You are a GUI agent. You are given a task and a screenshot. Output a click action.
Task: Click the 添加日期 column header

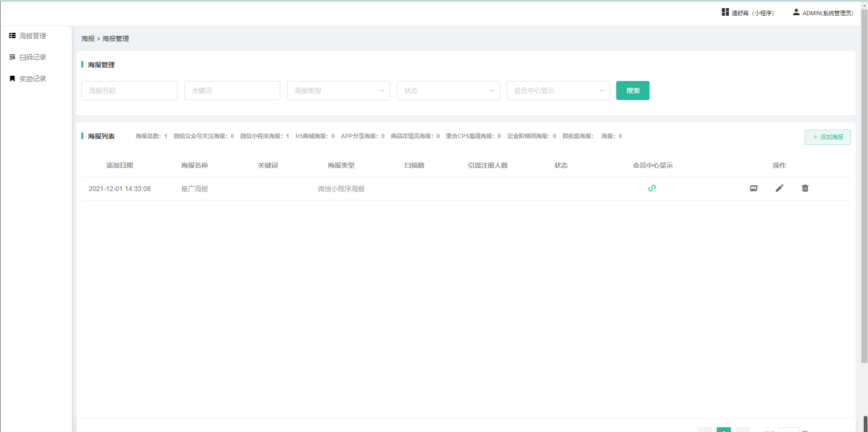(119, 165)
